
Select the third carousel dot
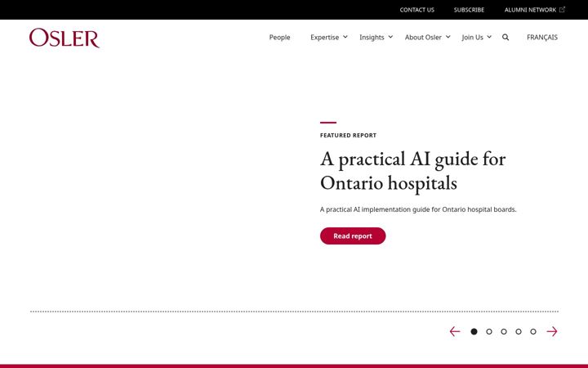coord(504,331)
